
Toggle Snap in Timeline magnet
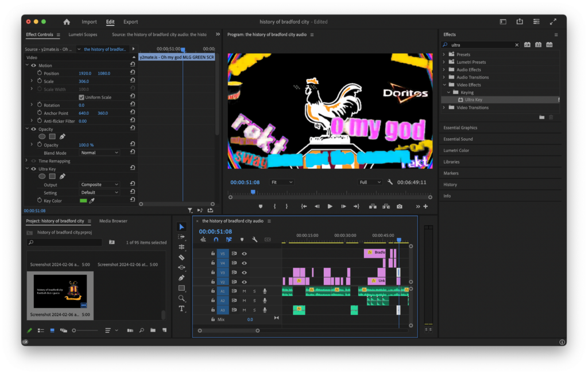point(216,239)
